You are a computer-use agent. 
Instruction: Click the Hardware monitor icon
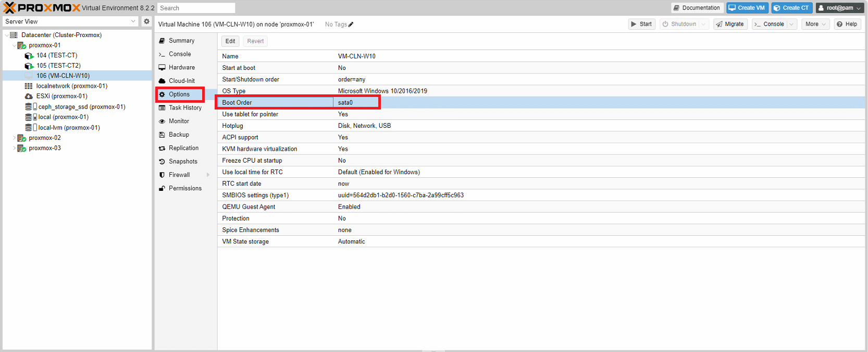click(162, 67)
